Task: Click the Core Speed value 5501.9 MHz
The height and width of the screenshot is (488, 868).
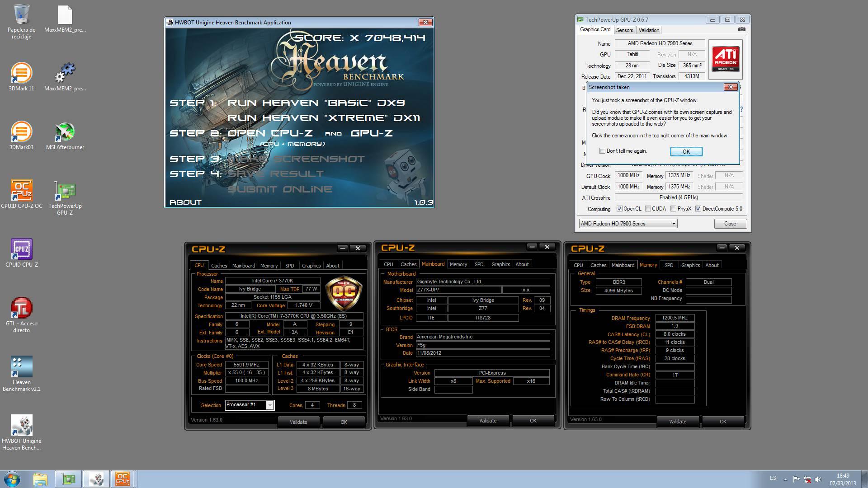Action: 247,365
